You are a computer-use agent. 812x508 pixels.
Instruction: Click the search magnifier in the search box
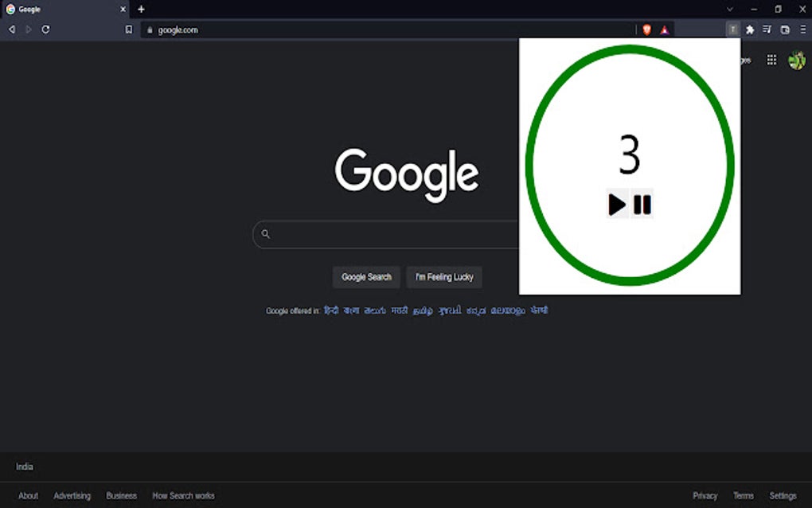click(264, 234)
